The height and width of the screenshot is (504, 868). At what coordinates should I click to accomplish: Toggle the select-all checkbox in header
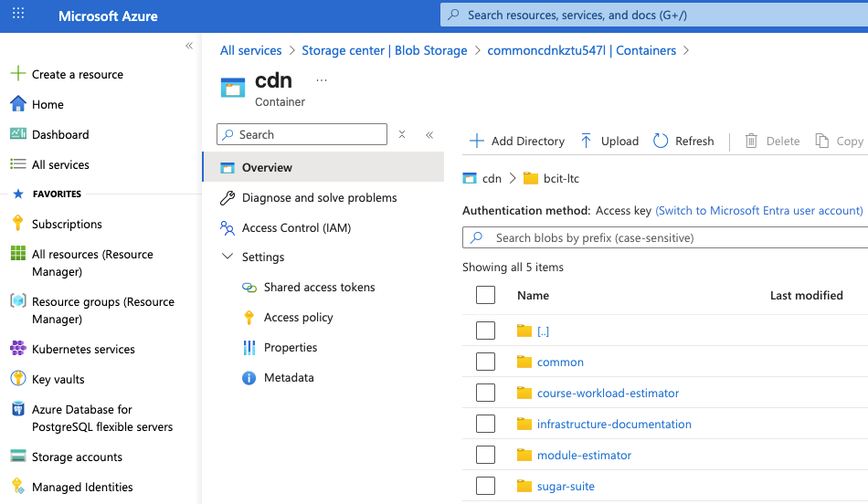485,295
